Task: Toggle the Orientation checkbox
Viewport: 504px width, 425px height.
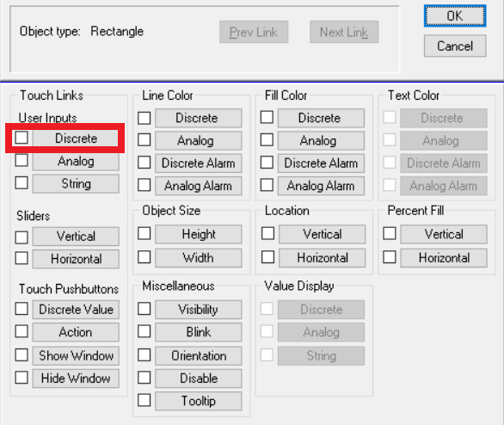Action: [x=144, y=355]
